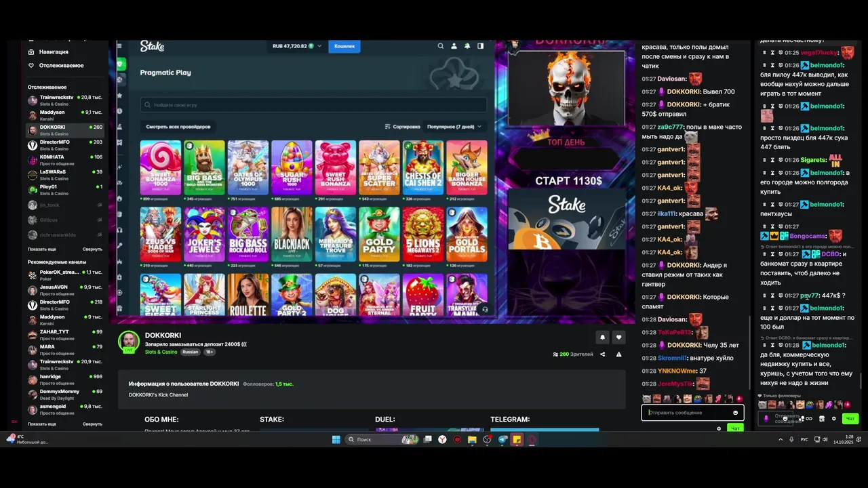Click the follow heart button
868x488 pixels.
point(618,337)
